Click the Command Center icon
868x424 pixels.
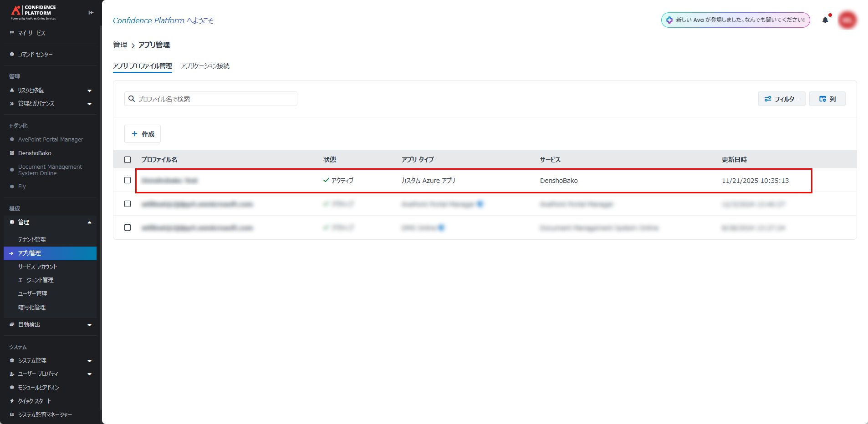coord(12,54)
